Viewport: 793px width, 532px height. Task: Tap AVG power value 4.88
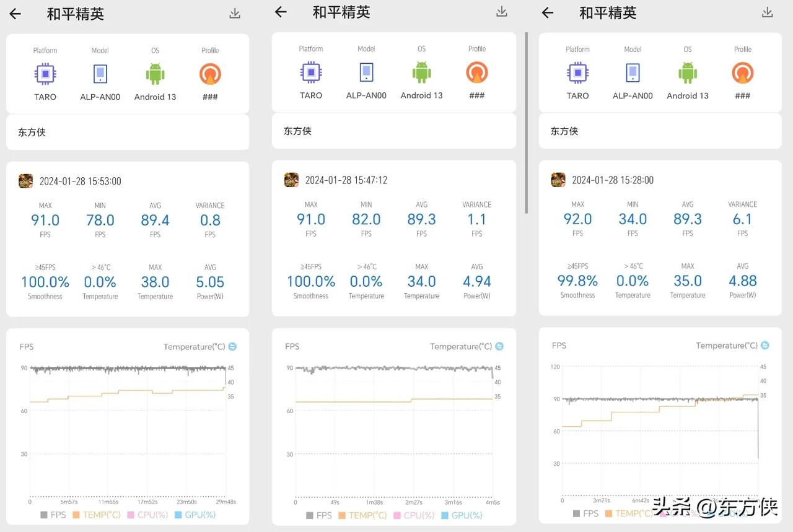point(743,281)
